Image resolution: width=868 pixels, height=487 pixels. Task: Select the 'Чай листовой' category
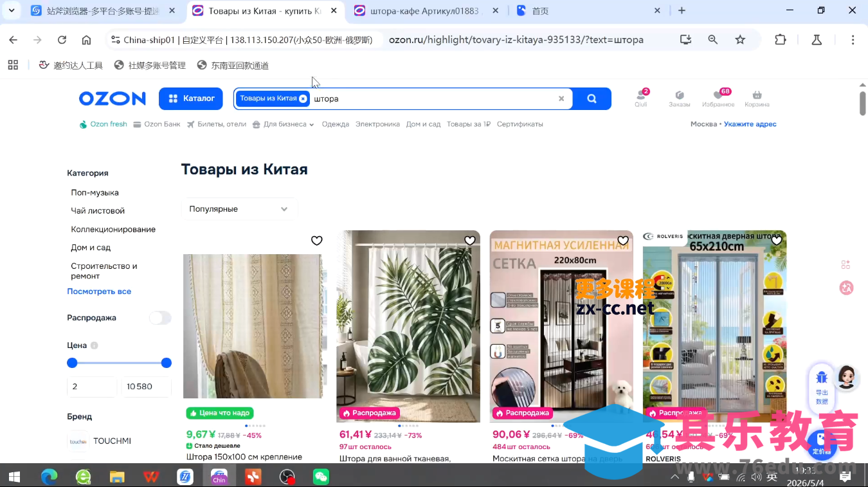pyautogui.click(x=98, y=210)
